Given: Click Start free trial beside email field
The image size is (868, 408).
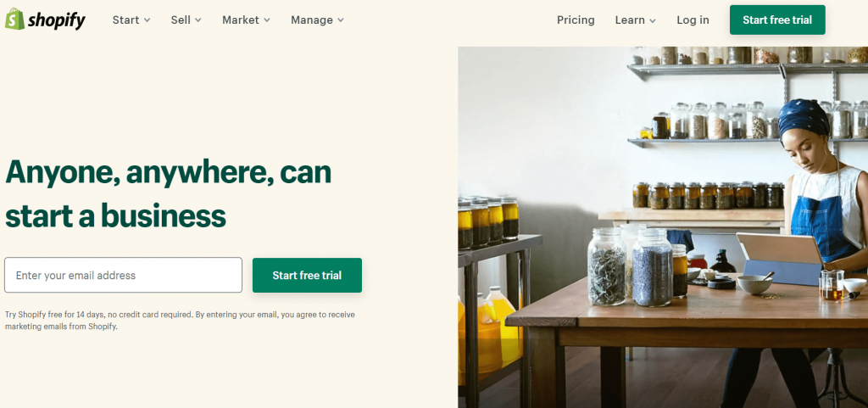Looking at the screenshot, I should pyautogui.click(x=307, y=275).
